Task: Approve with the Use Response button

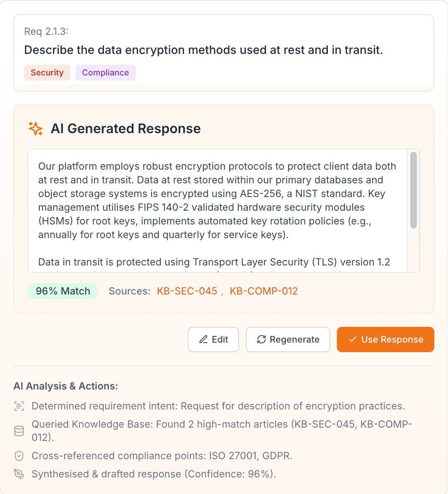Action: (x=385, y=339)
